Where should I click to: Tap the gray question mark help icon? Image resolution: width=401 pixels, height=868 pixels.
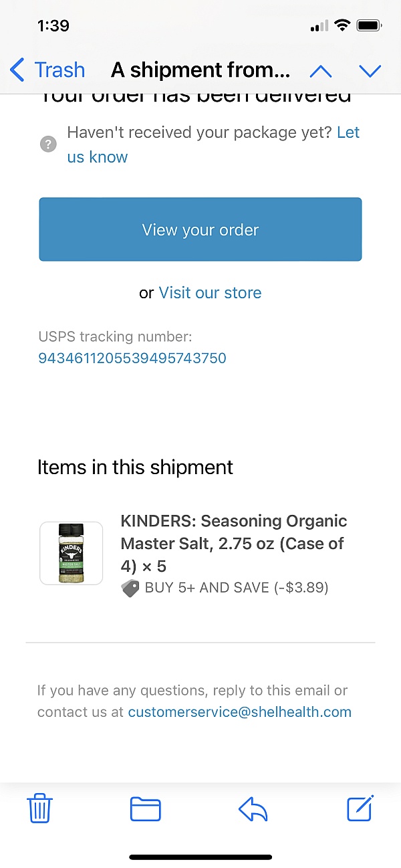pyautogui.click(x=48, y=144)
